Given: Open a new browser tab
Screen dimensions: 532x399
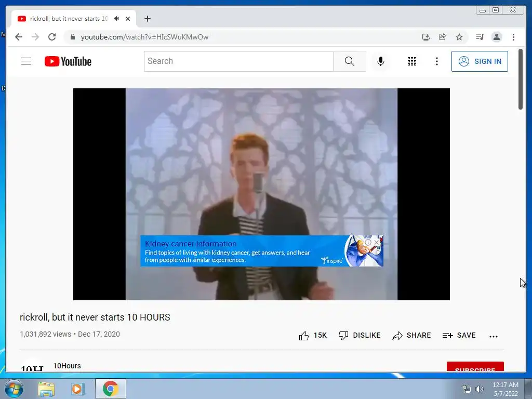Looking at the screenshot, I should (147, 19).
